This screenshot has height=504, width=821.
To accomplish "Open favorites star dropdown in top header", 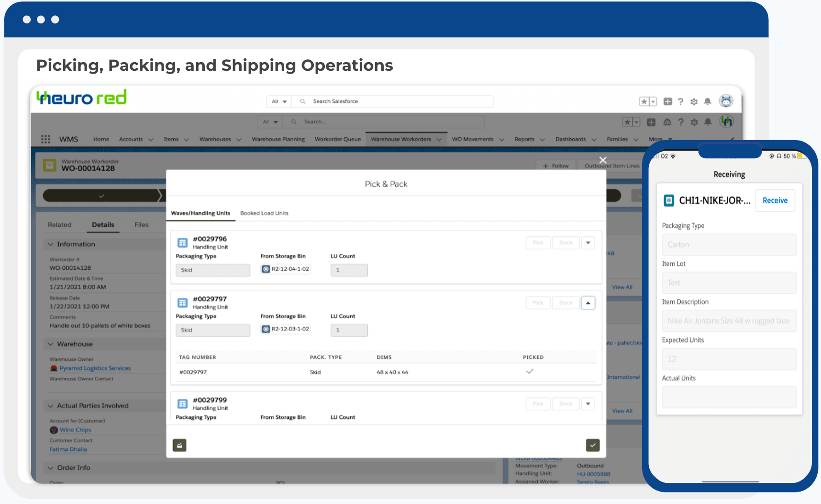I will click(648, 101).
